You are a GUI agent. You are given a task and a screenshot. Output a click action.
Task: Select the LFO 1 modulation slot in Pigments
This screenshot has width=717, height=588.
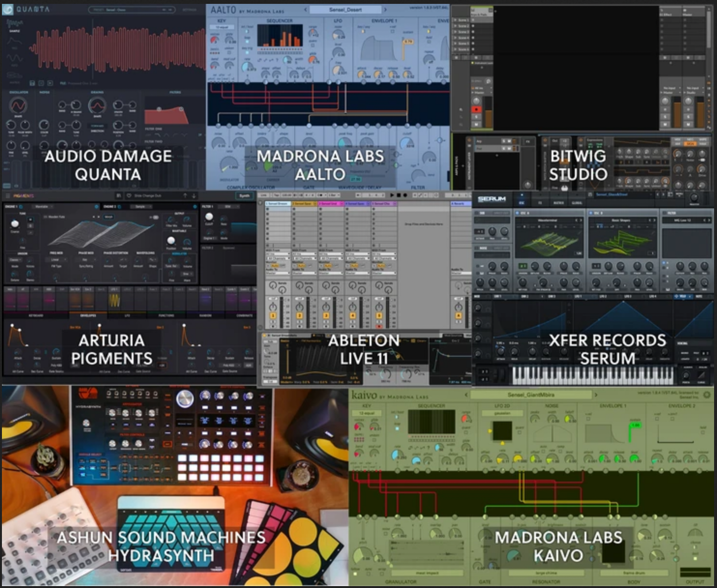[x=114, y=299]
